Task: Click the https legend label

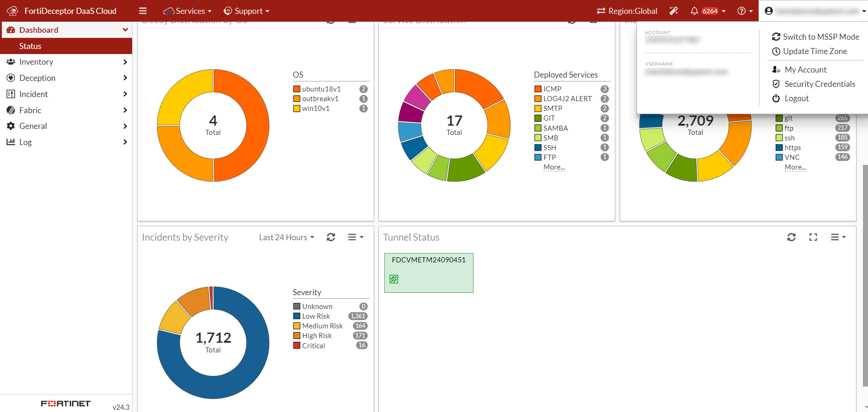Action: pos(793,148)
